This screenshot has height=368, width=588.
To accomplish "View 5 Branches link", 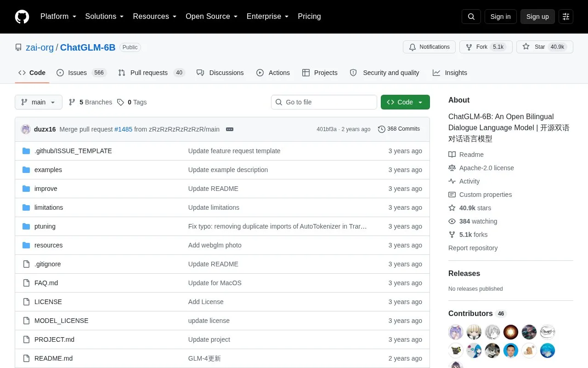I will point(90,102).
